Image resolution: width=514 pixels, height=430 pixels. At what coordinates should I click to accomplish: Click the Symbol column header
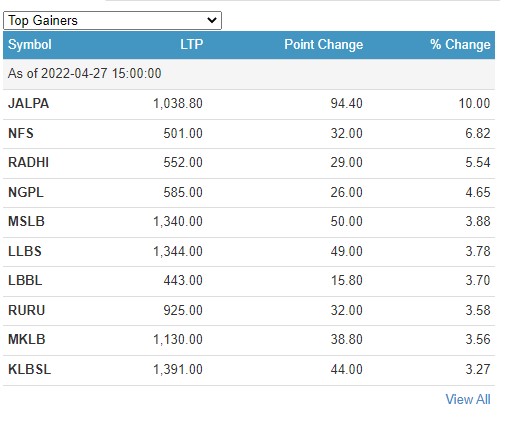30,44
